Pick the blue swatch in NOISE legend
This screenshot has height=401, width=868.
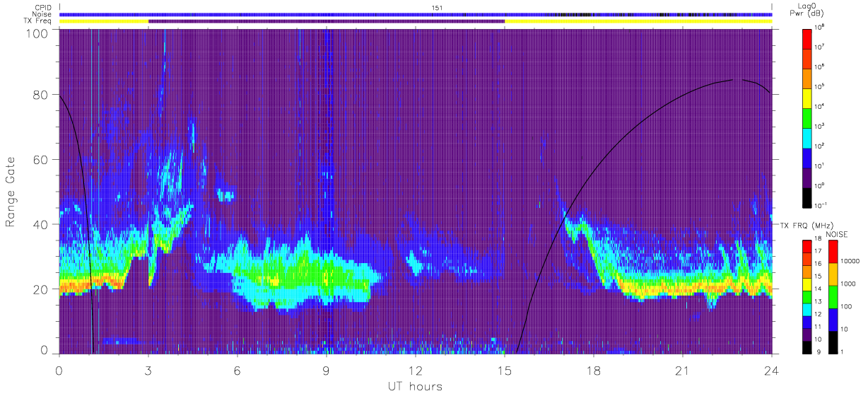pos(833,320)
